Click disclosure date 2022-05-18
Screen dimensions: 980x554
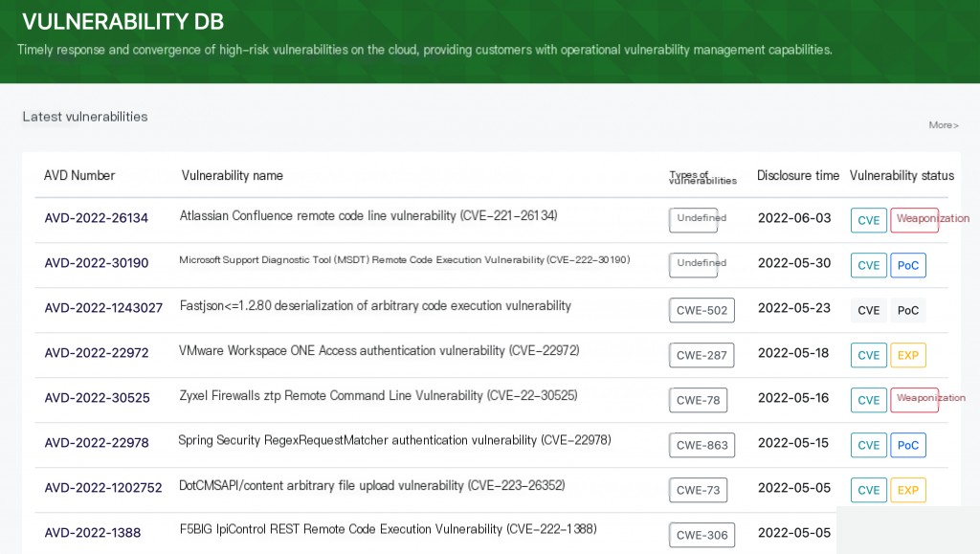click(793, 353)
